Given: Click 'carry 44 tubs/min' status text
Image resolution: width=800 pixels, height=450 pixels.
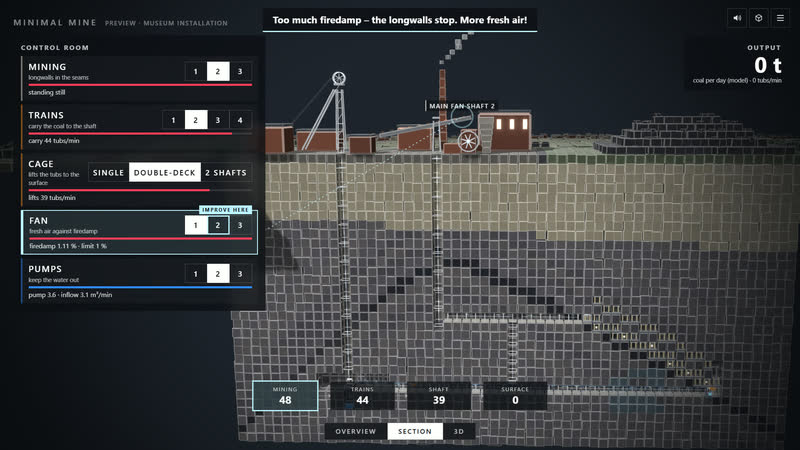Looking at the screenshot, I should tap(54, 141).
